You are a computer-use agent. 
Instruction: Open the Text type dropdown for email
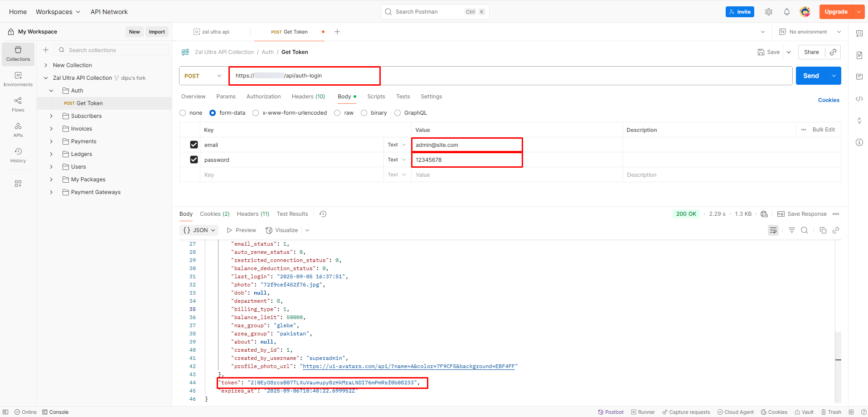pos(397,145)
